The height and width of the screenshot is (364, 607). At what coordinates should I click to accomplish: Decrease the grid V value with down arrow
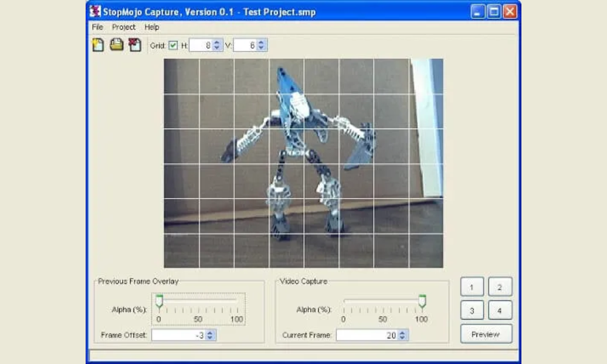pyautogui.click(x=261, y=48)
